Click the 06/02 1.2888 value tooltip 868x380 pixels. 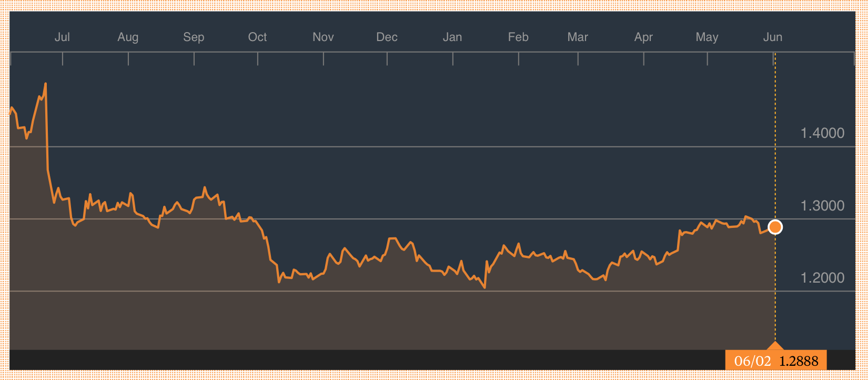(x=776, y=361)
